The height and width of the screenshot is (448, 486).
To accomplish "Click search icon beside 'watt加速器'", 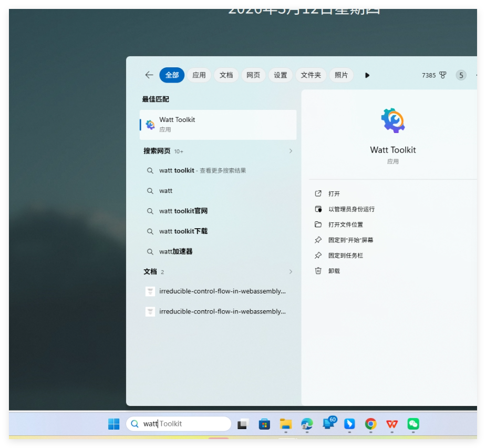I will [150, 252].
